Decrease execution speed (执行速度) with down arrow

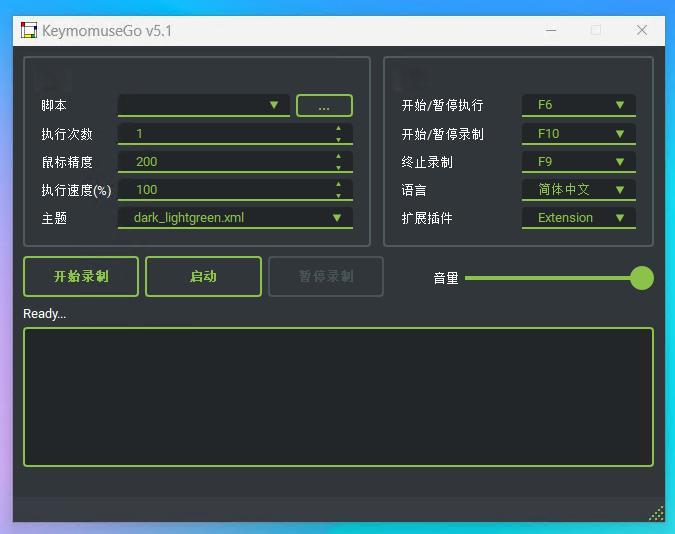coord(338,195)
